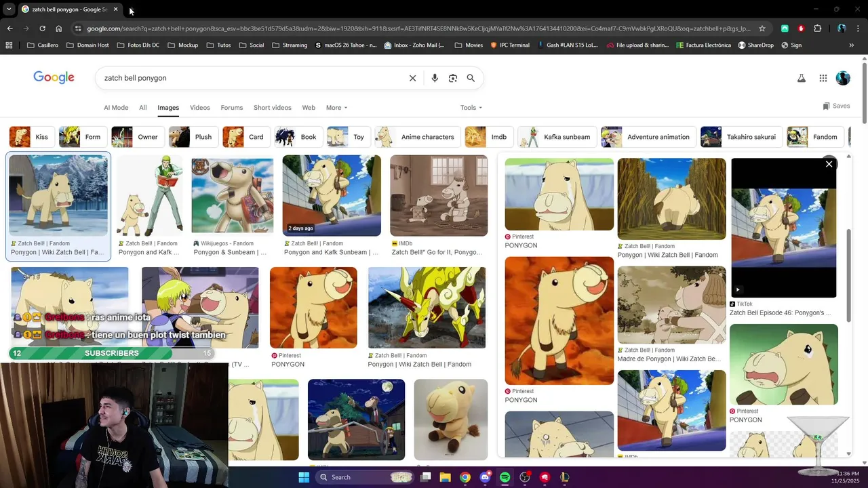Open Task View on the taskbar
Screen dimensions: 868x488
[425, 477]
